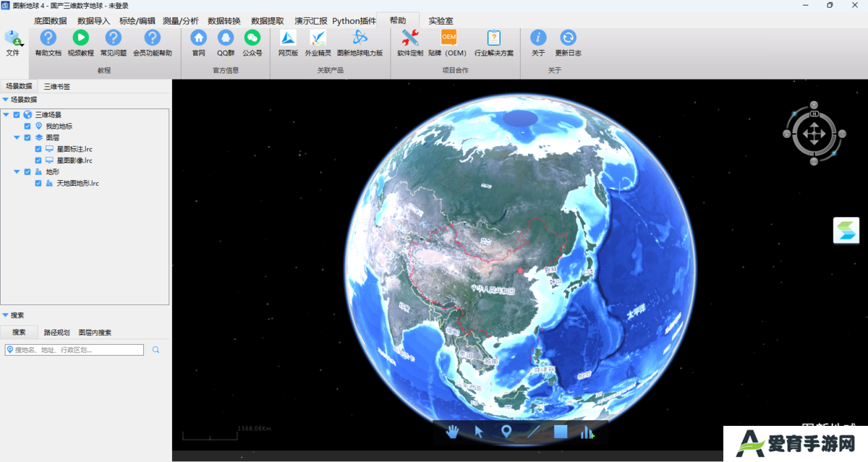This screenshot has width=868, height=462.
Task: Open the 更新日志 update log icon
Action: point(568,38)
